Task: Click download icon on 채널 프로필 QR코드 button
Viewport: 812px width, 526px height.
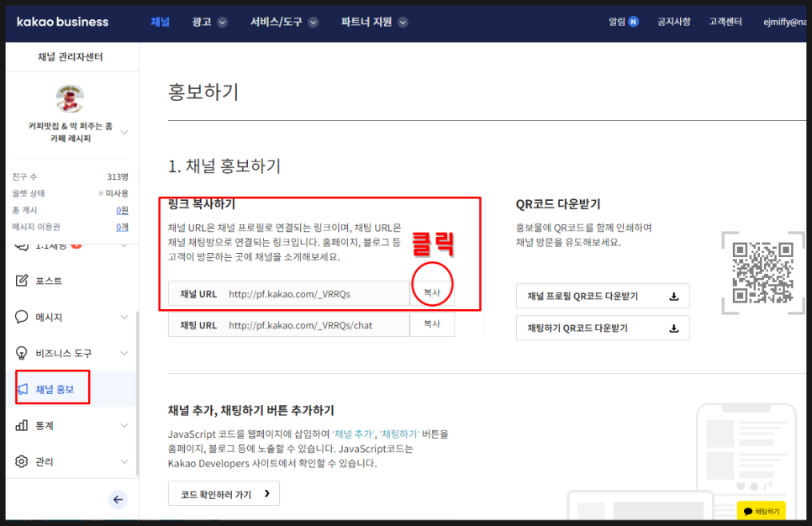Action: coord(674,297)
